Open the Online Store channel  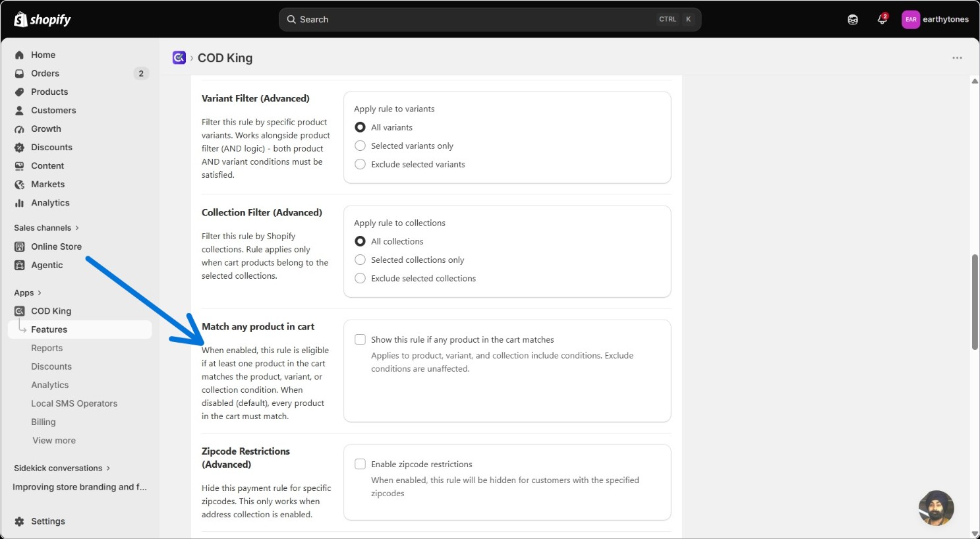pos(56,247)
